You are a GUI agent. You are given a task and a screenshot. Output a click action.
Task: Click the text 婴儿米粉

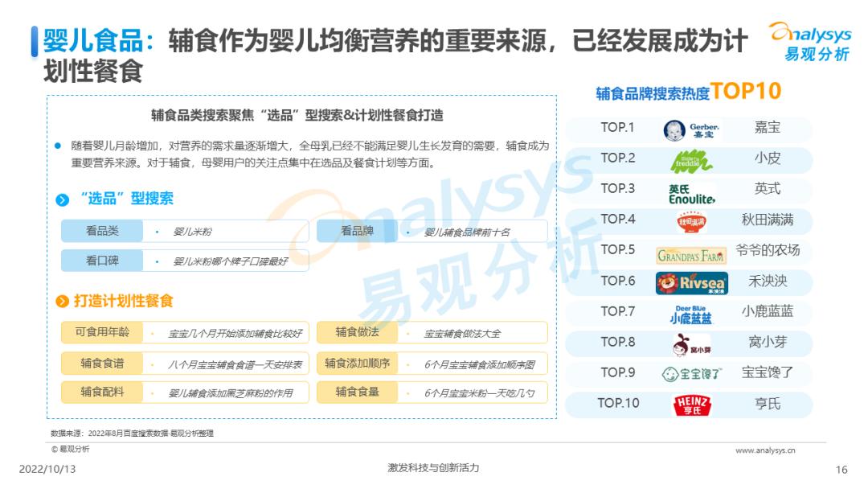pos(192,232)
